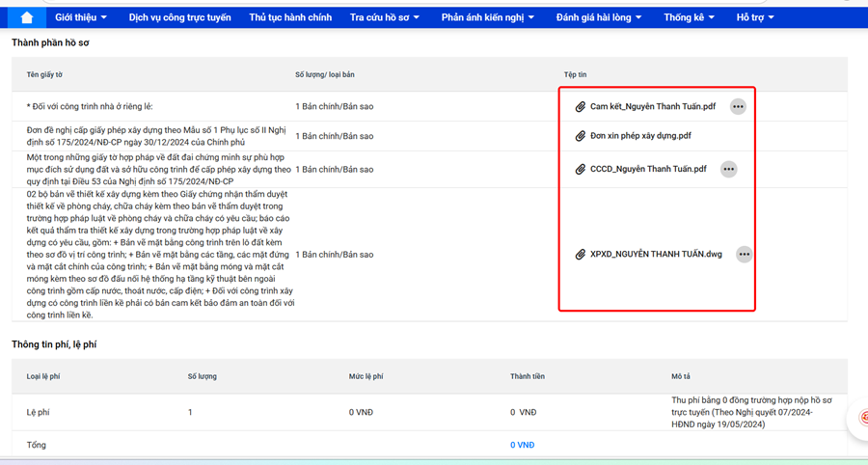Expand the Đánh giá hài lòng dropdown
This screenshot has height=465, width=868.
click(x=599, y=17)
